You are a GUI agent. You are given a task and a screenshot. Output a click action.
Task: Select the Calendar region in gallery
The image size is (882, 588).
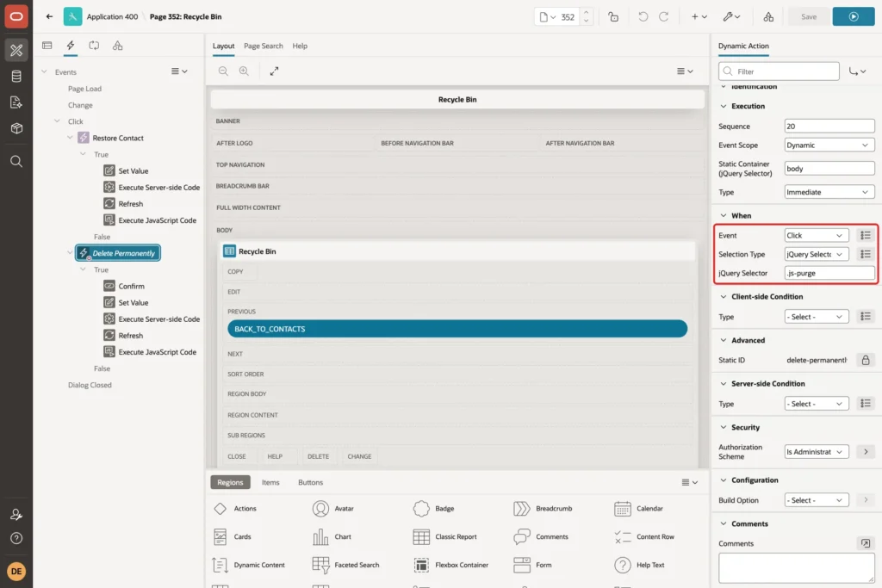638,509
